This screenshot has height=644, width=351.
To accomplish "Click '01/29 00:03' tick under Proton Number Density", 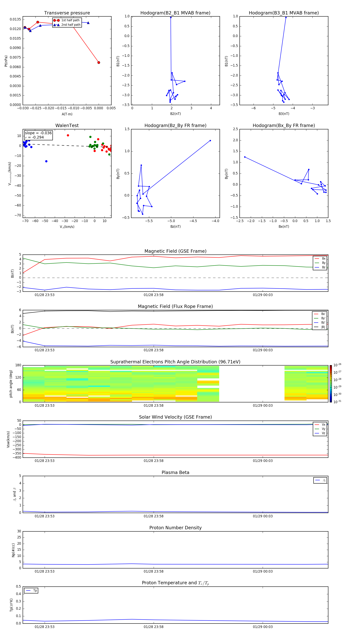I will [262, 571].
